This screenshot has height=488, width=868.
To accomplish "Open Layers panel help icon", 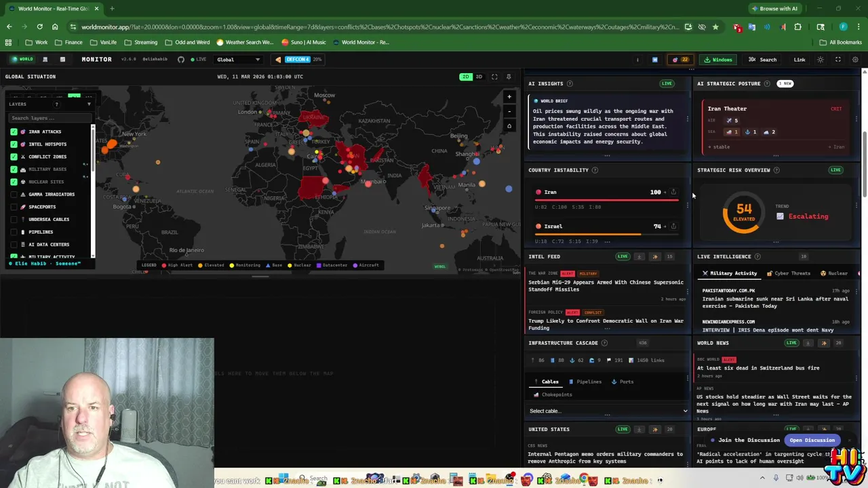I will coord(57,104).
